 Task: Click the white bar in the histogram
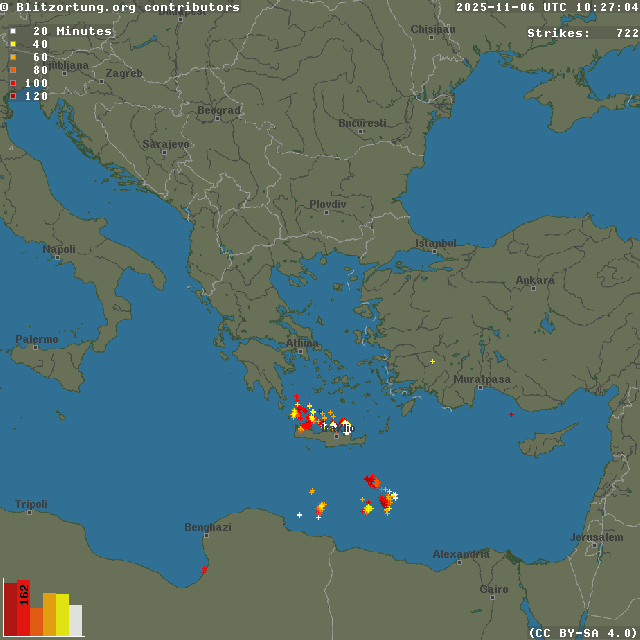tap(76, 620)
